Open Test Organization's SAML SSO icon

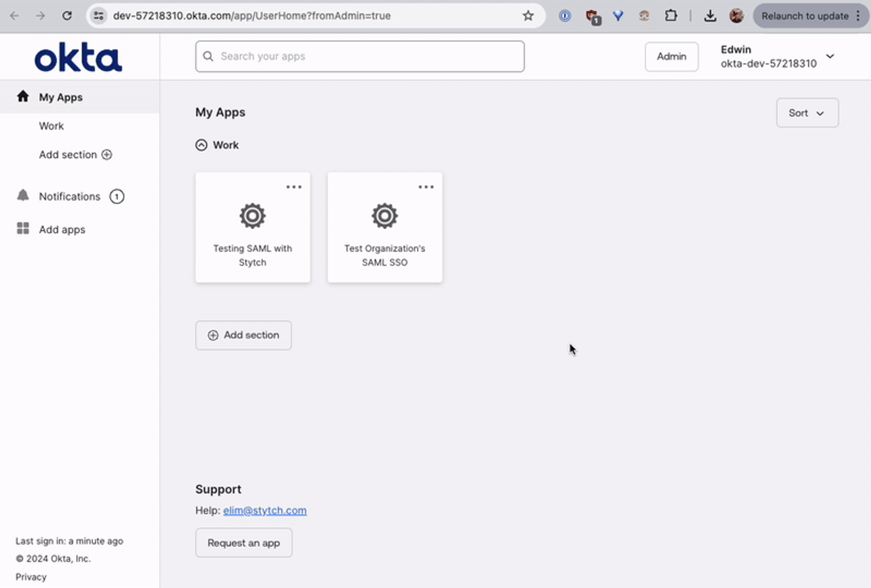[385, 216]
